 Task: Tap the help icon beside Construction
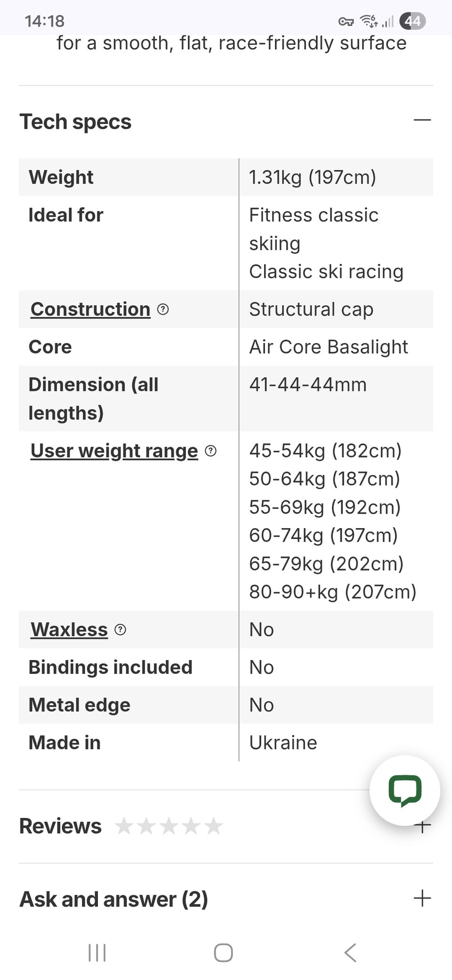pos(163,310)
